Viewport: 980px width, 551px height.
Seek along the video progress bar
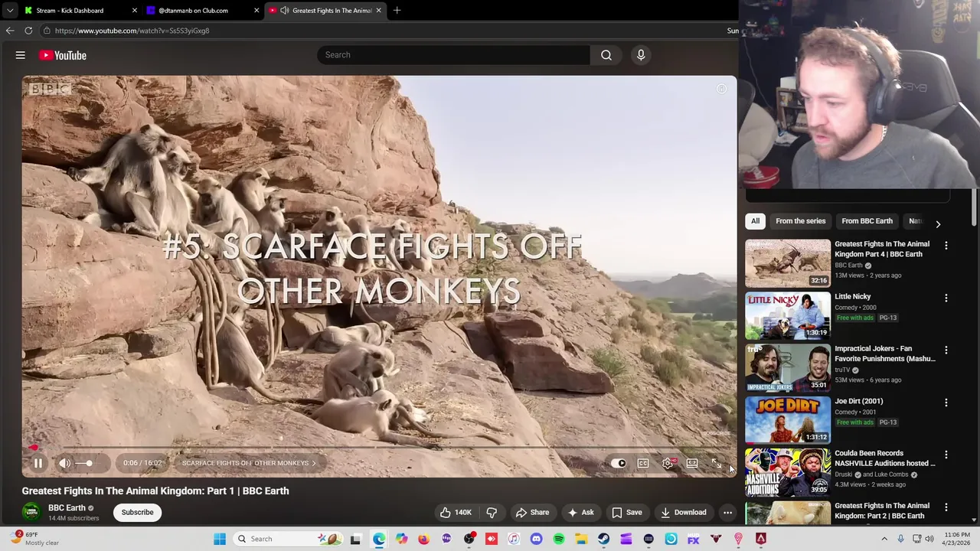[x=379, y=448]
